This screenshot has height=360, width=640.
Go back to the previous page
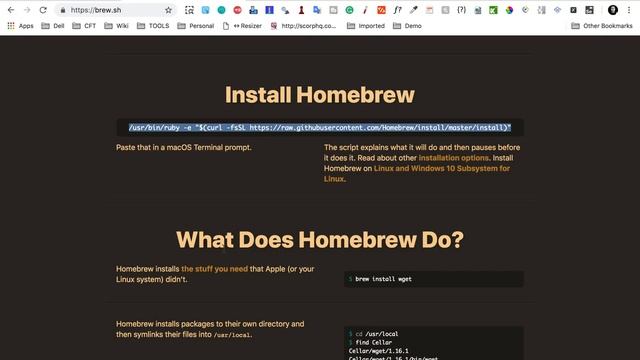point(11,10)
